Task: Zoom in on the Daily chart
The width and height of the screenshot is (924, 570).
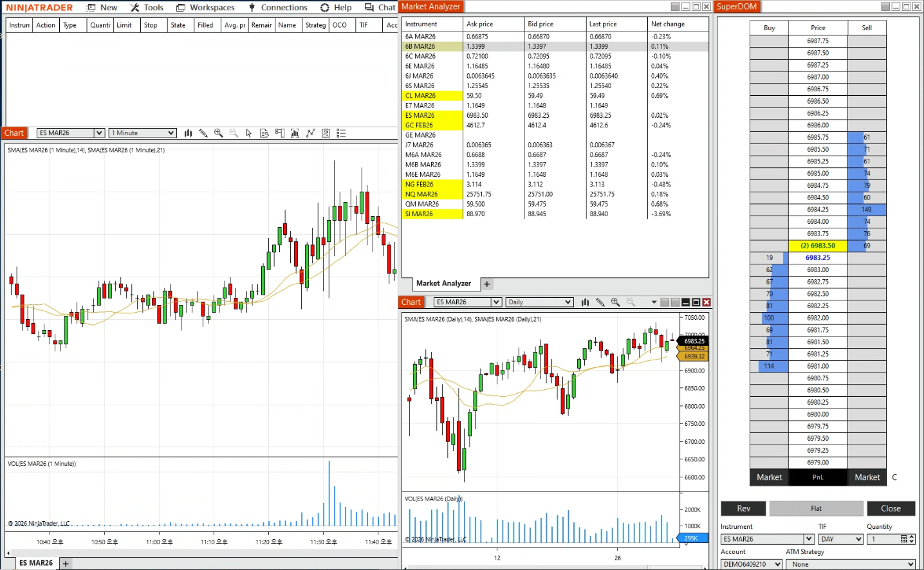Action: click(616, 302)
